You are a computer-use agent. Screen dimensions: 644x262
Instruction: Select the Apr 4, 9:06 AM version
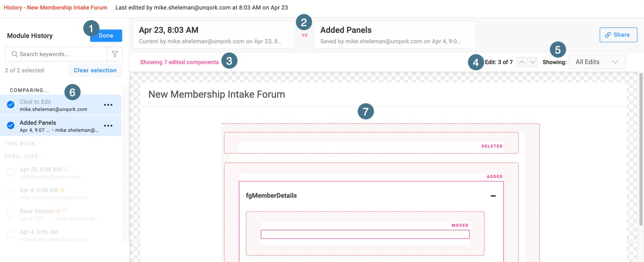[11, 235]
